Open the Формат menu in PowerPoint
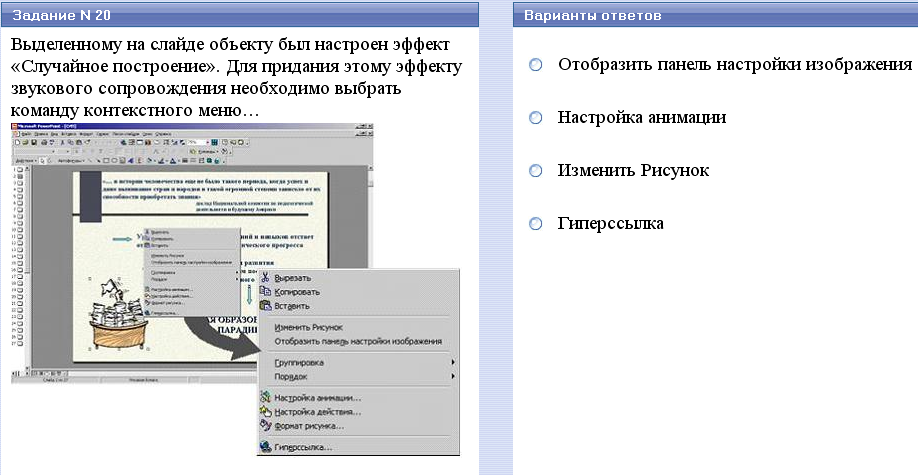918x475 pixels. pos(86,134)
